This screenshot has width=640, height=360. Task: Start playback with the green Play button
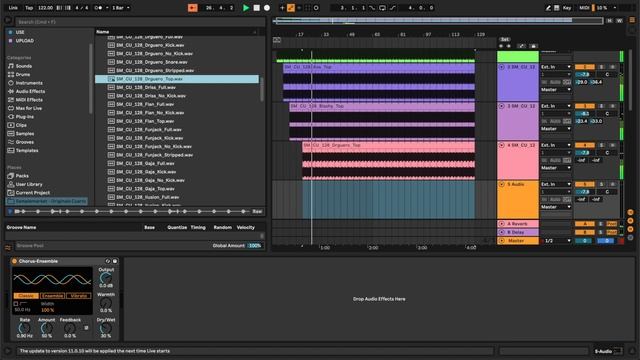246,8
